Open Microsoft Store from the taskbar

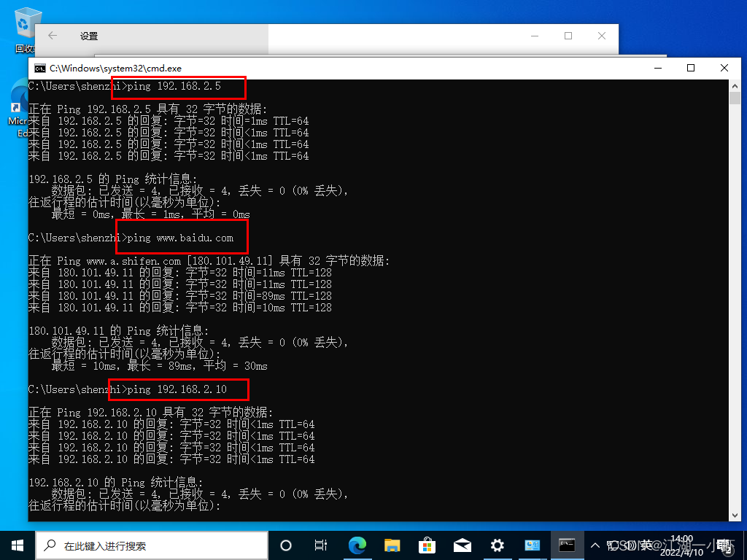pyautogui.click(x=427, y=545)
